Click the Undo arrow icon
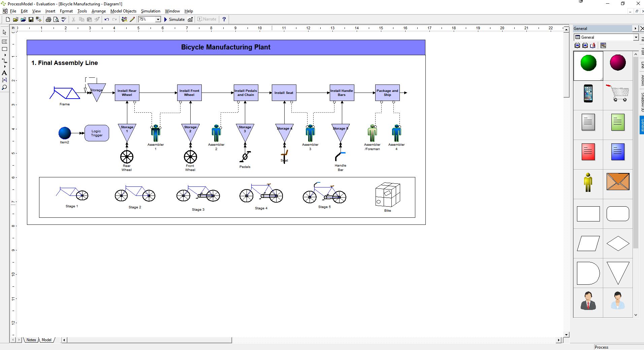 pyautogui.click(x=107, y=20)
